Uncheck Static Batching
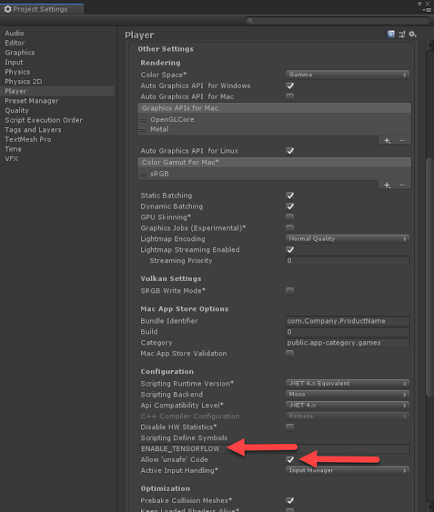The height and width of the screenshot is (512, 434). coord(290,195)
